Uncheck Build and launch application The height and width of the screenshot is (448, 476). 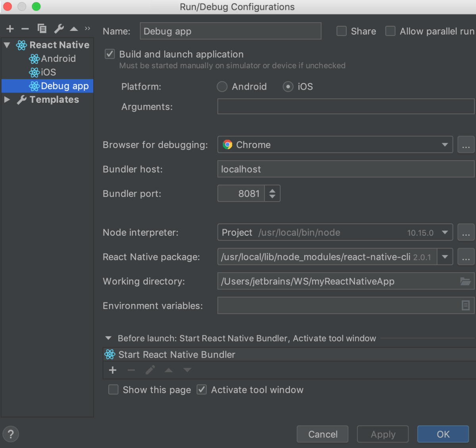click(109, 54)
